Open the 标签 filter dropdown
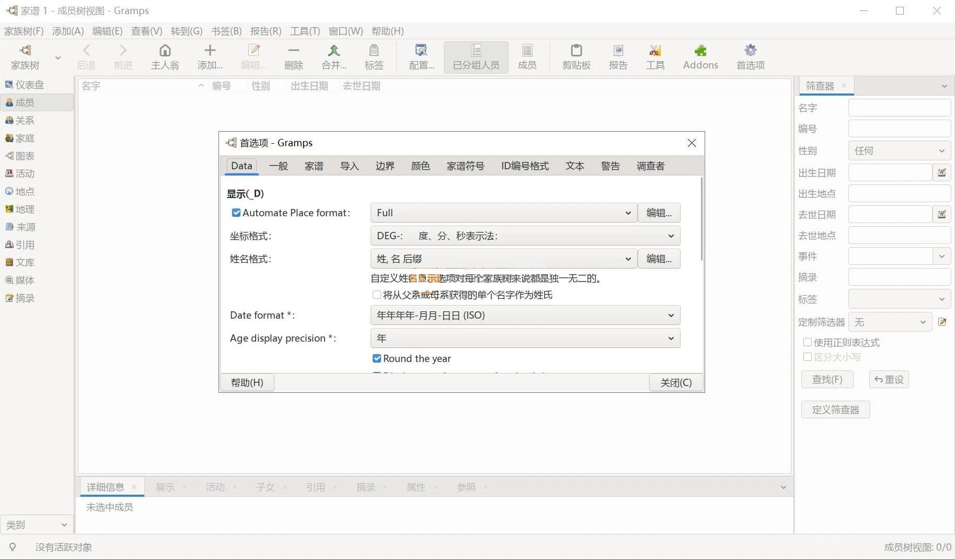 [899, 299]
